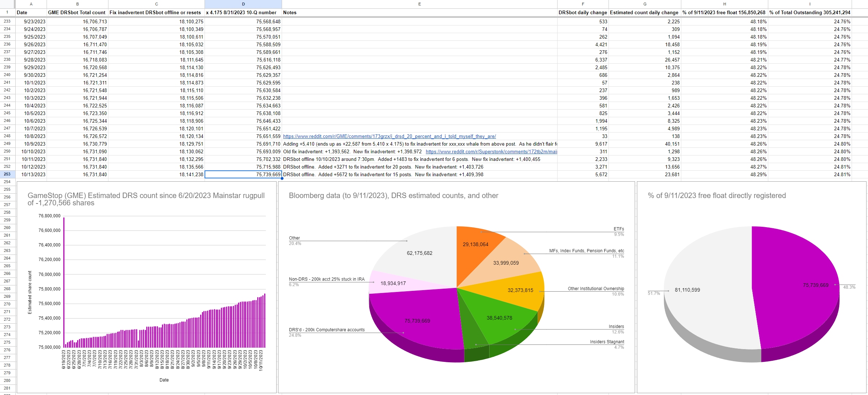868x395 pixels.
Task: Click 'x 4.175 8/31/2023 10-Q number' header
Action: click(x=243, y=12)
